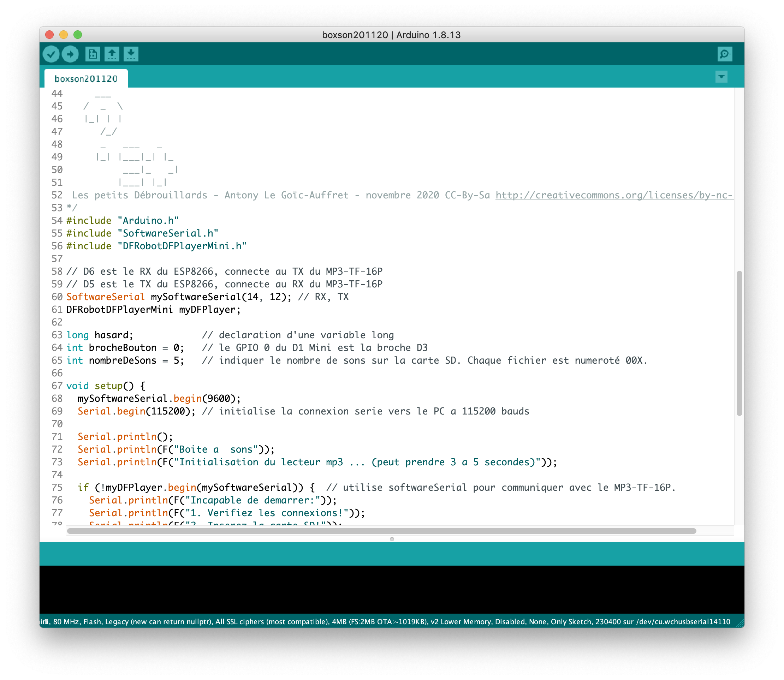
Task: Click the green fullscreen window button
Action: pyautogui.click(x=77, y=35)
